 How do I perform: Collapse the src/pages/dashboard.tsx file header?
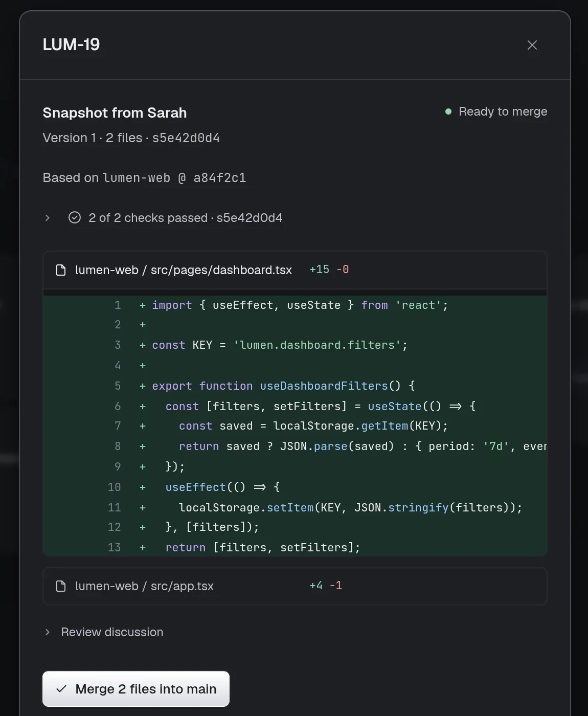(x=295, y=270)
